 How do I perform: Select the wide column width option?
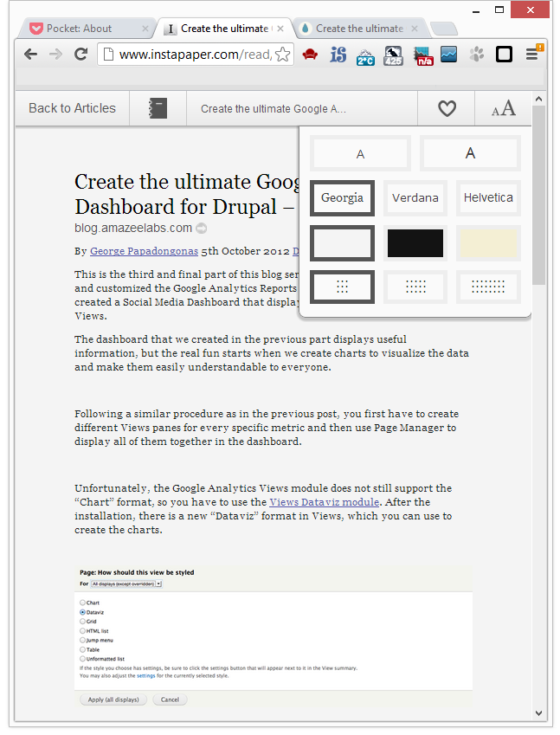(488, 287)
